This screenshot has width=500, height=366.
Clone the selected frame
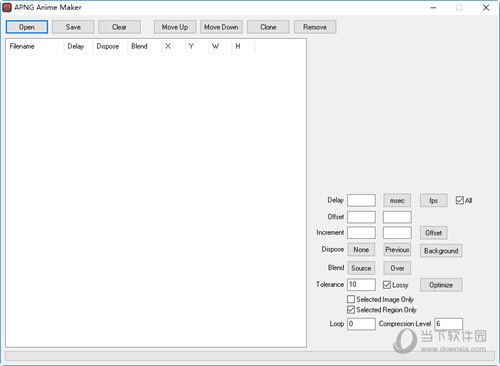coord(268,27)
